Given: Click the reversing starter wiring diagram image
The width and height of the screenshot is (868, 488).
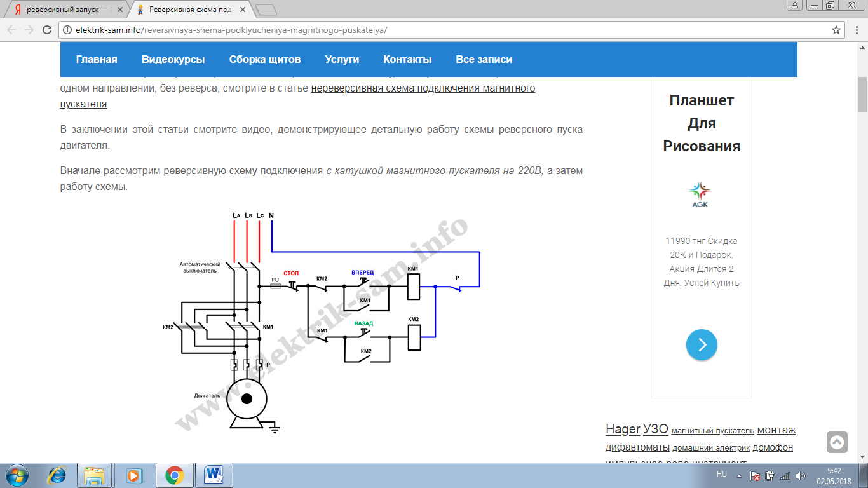Looking at the screenshot, I should pyautogui.click(x=321, y=322).
